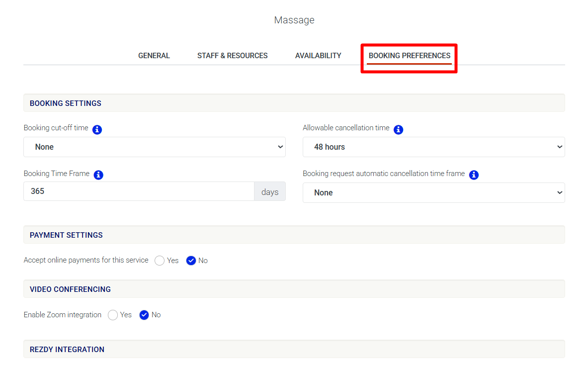Click the Massage service title
The height and width of the screenshot is (367, 588).
(294, 20)
